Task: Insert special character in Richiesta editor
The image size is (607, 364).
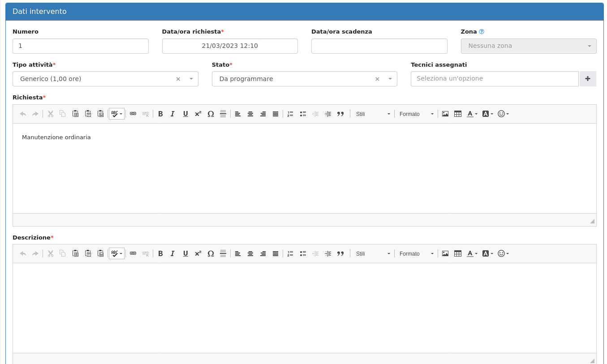Action: click(x=211, y=114)
